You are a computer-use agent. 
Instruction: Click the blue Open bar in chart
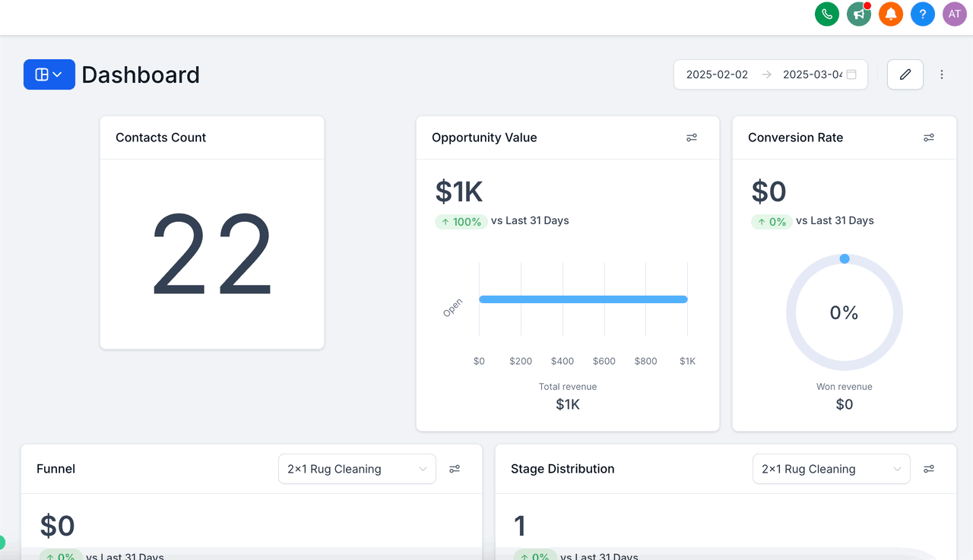(x=583, y=299)
